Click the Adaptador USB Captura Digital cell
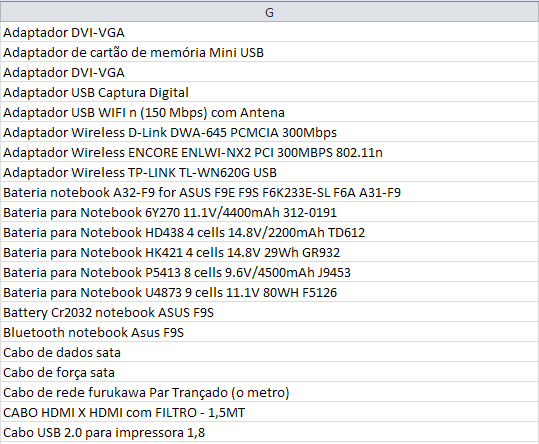 (x=270, y=92)
